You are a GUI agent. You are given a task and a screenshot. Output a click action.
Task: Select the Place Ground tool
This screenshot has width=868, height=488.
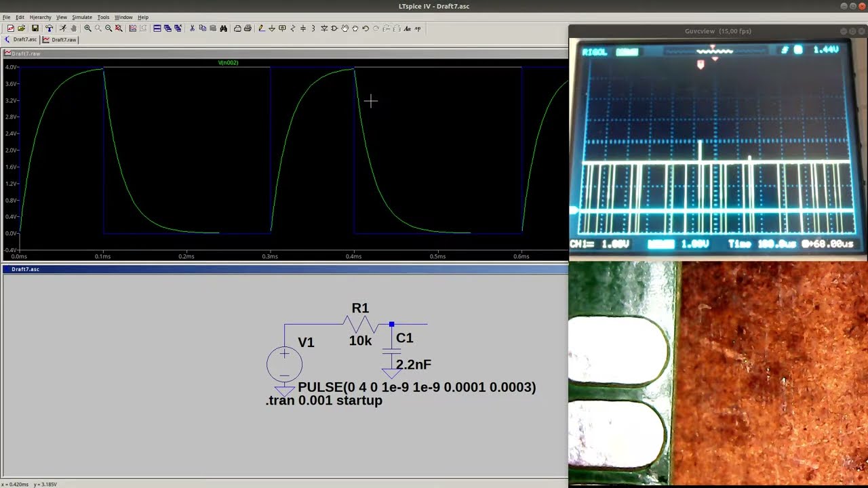(271, 28)
